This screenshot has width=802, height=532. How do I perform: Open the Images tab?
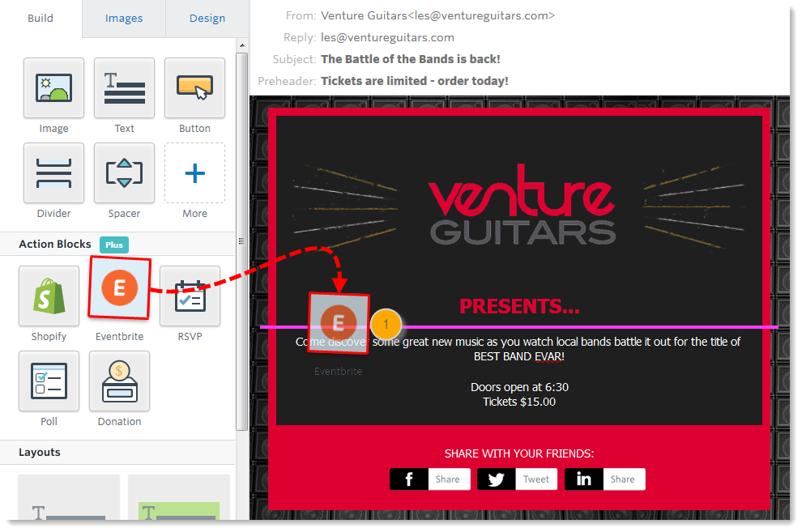click(x=124, y=19)
